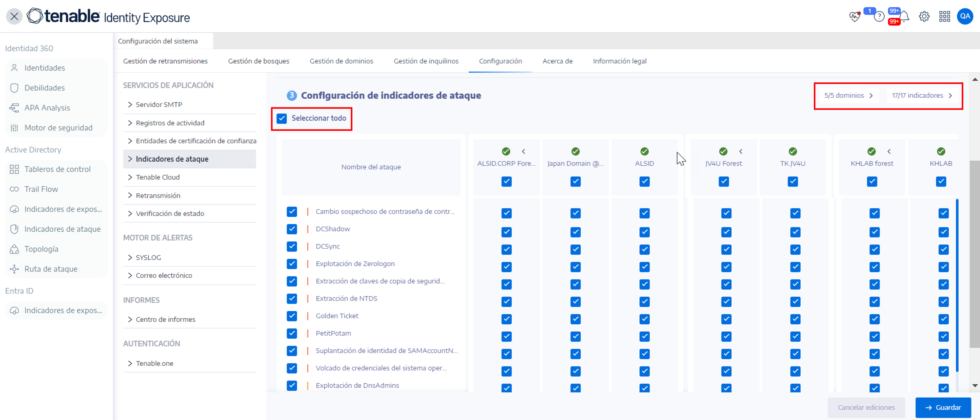
Task: Switch to Gestión de retransmisiones tab
Action: 165,61
